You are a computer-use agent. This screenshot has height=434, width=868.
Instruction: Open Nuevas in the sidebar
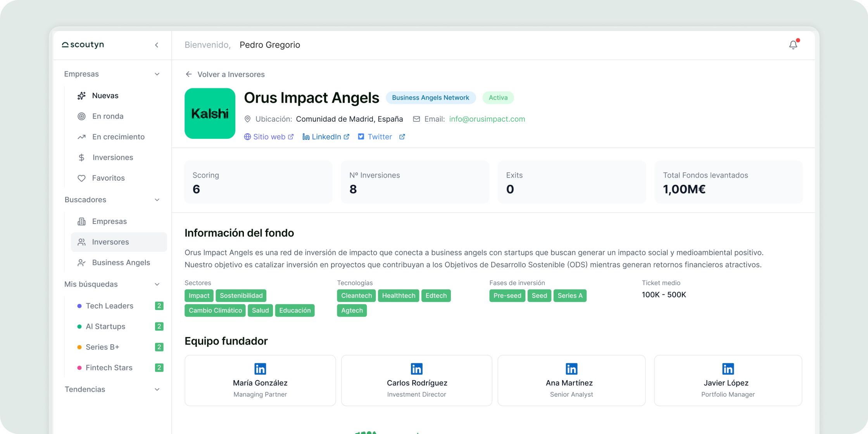pos(119,96)
